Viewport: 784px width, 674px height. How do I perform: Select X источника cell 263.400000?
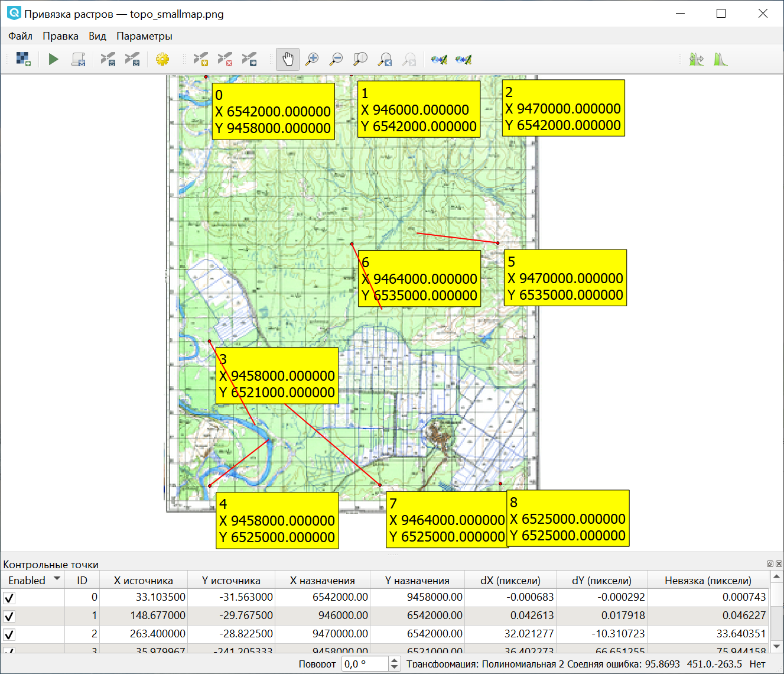pos(144,634)
